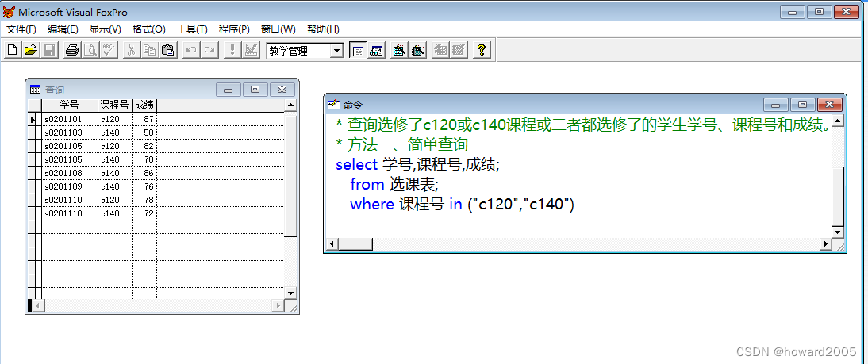Click the 查询 window scroll down arrow
Image resolution: width=868 pixels, height=364 pixels.
tap(290, 293)
